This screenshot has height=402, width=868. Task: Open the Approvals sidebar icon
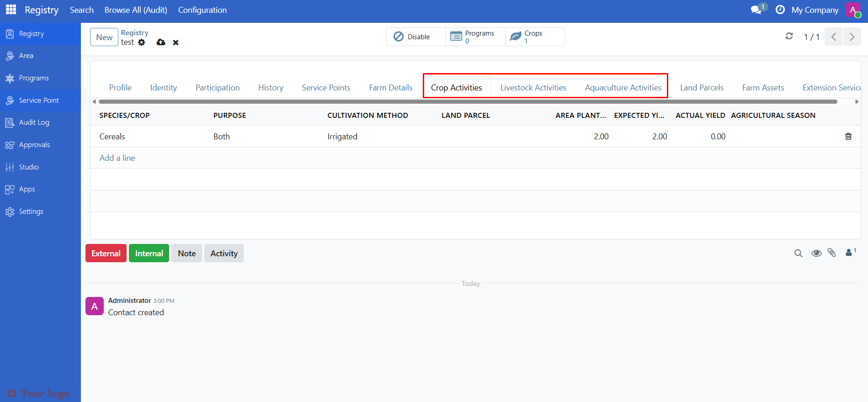[10, 145]
